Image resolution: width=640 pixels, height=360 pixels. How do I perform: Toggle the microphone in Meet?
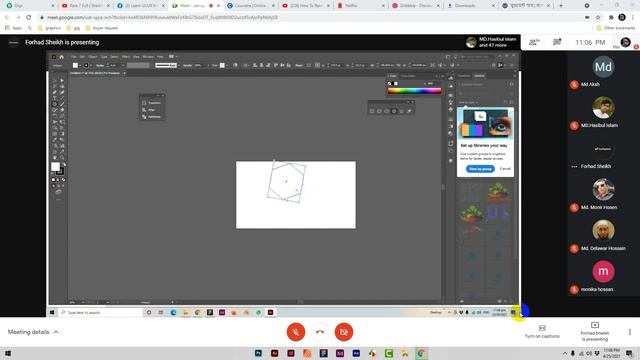(x=296, y=332)
